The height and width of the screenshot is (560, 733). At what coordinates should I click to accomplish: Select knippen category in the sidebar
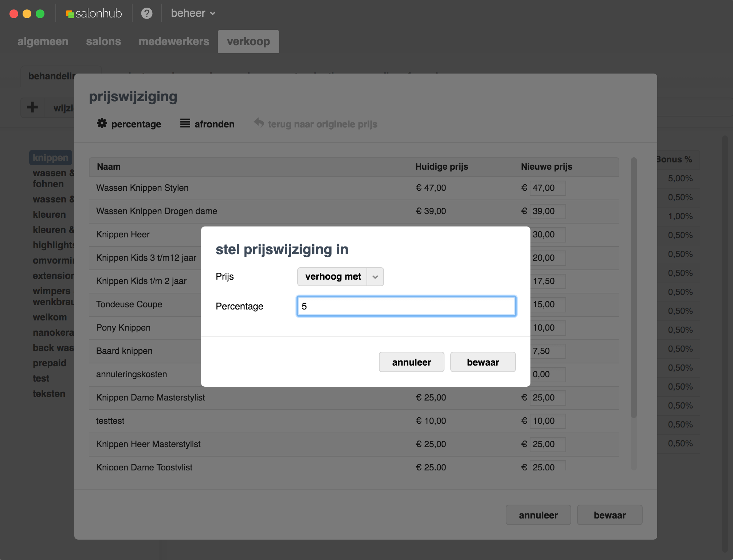[x=51, y=158]
